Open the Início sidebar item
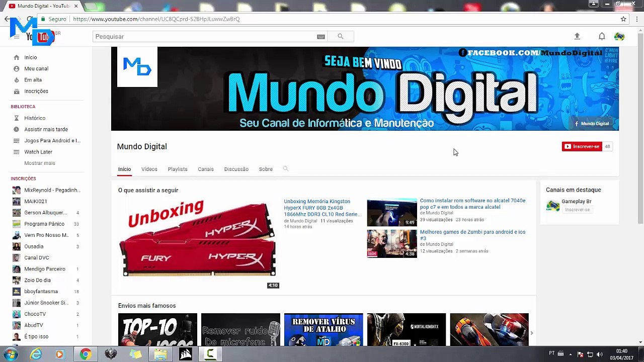The width and height of the screenshot is (644, 362). click(30, 57)
